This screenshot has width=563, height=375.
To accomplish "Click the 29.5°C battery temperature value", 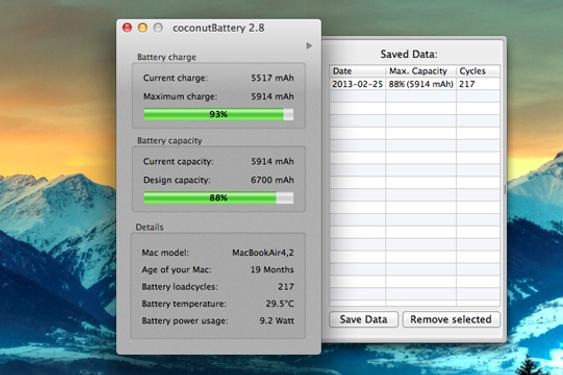I will tap(280, 304).
